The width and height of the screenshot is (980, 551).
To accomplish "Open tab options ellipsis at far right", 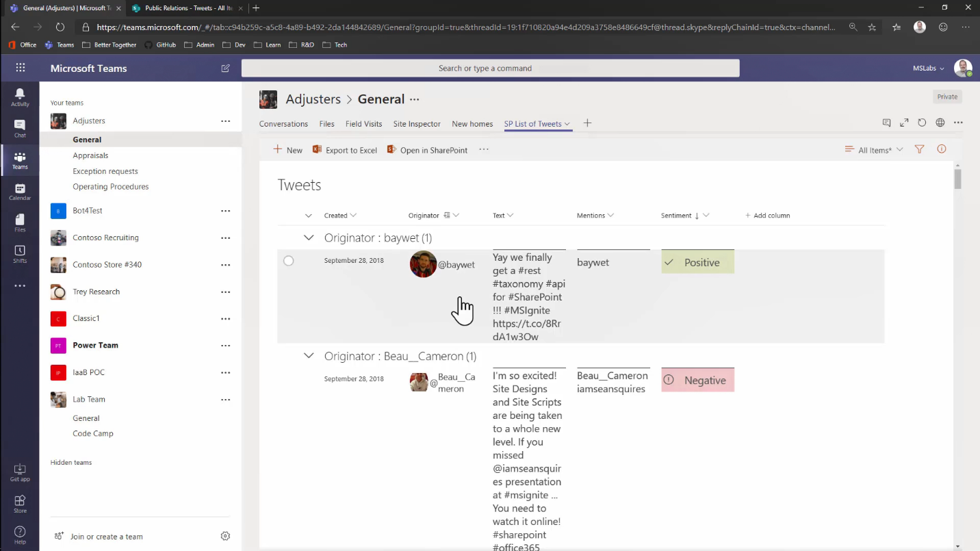I will 958,123.
